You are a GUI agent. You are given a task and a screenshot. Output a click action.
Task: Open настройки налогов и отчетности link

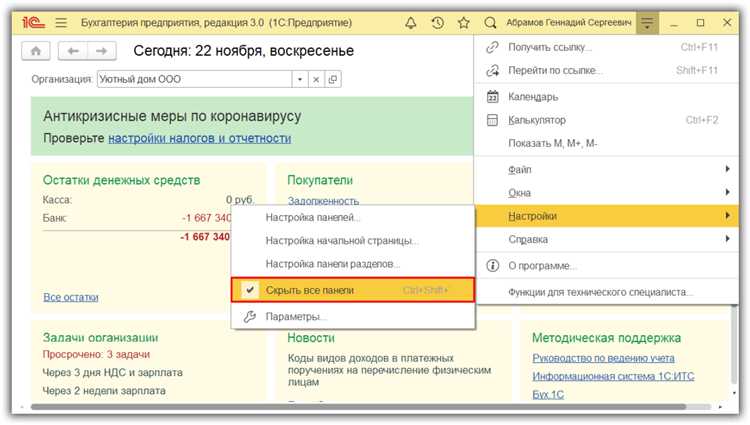[199, 138]
